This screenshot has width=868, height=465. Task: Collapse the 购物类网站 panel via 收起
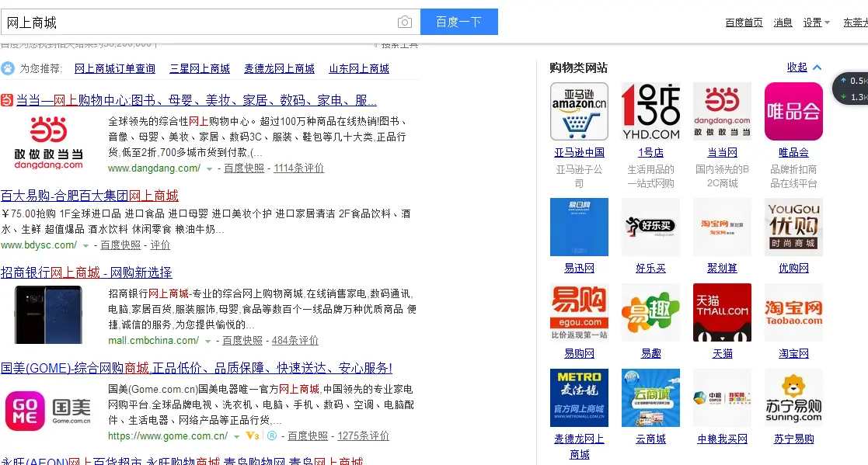click(x=804, y=67)
